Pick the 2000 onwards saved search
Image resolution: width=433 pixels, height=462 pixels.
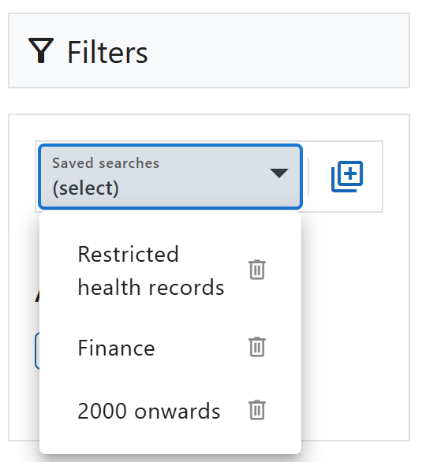(170, 411)
